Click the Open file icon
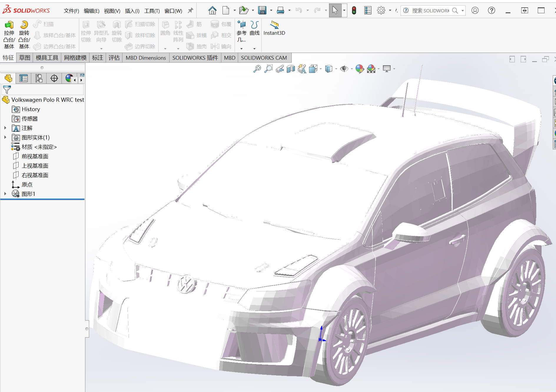Screen dimensions: 556x392 point(244,11)
